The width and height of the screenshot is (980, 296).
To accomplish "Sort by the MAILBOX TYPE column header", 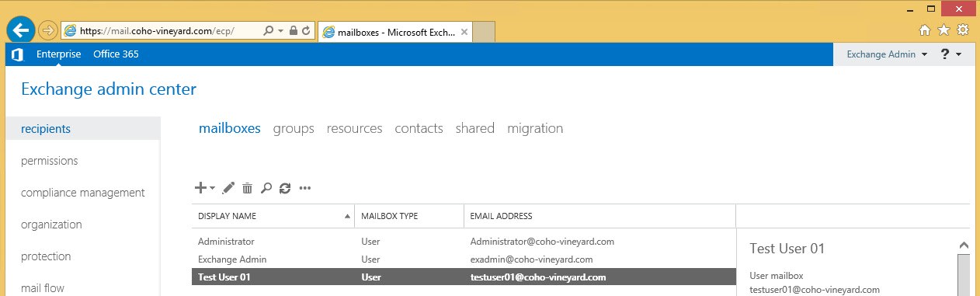I will pos(408,216).
